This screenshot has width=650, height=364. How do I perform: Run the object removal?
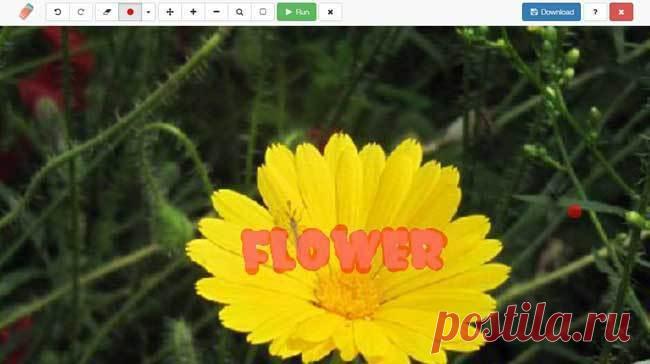(297, 12)
